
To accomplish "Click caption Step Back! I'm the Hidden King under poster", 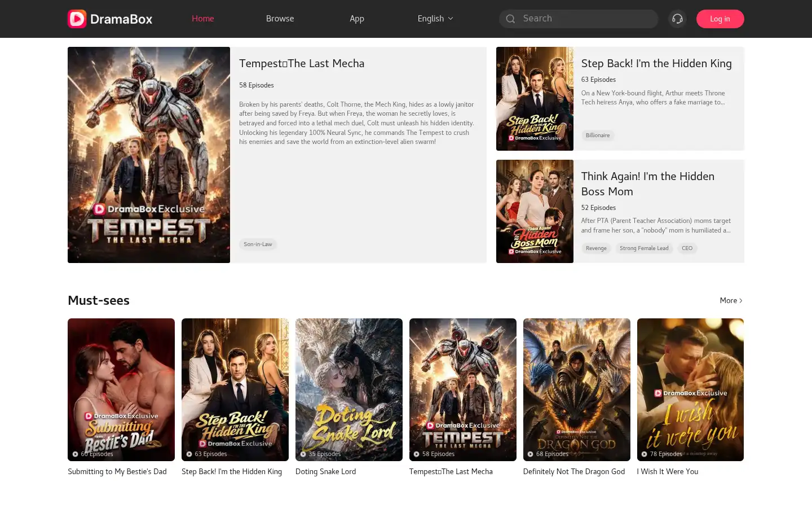I will [x=232, y=471].
